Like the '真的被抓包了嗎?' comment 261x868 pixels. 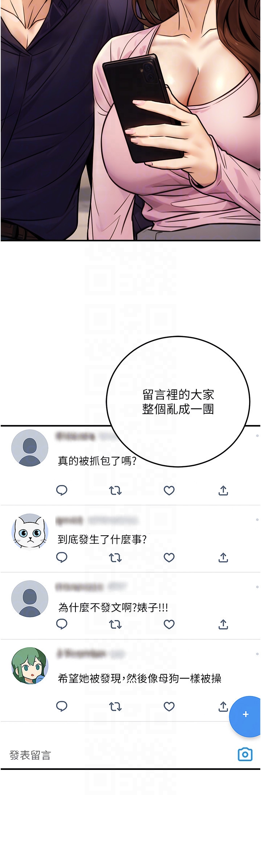click(169, 490)
